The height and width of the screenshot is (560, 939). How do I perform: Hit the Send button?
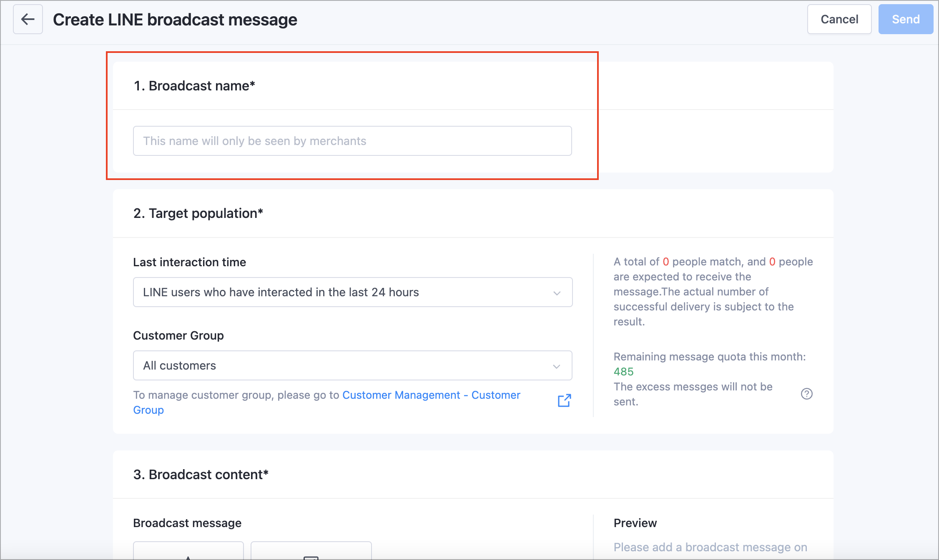[x=905, y=19]
